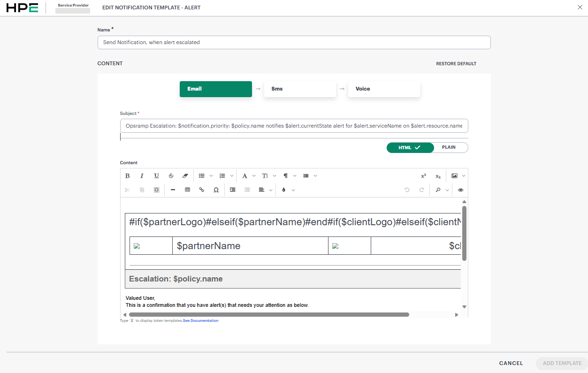588x373 pixels.
Task: Switch content format to PLAIN
Action: [449, 148]
